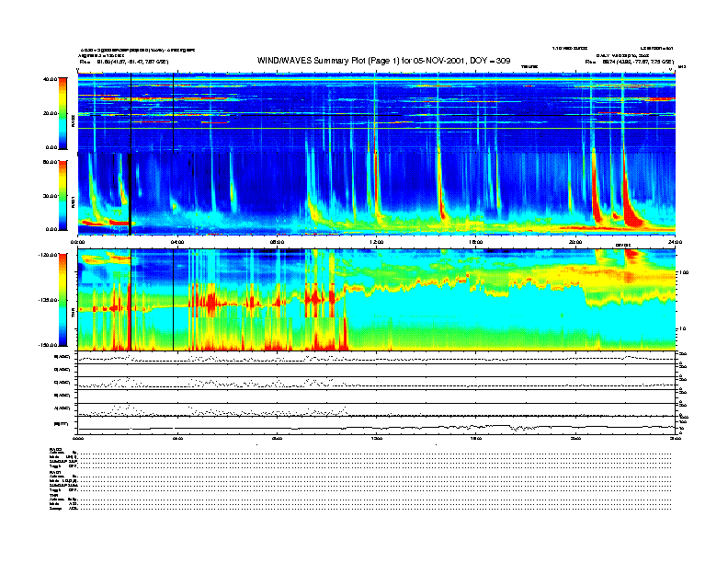Click the TNR spectrogram panel
This screenshot has height=563, width=728.
377,300
